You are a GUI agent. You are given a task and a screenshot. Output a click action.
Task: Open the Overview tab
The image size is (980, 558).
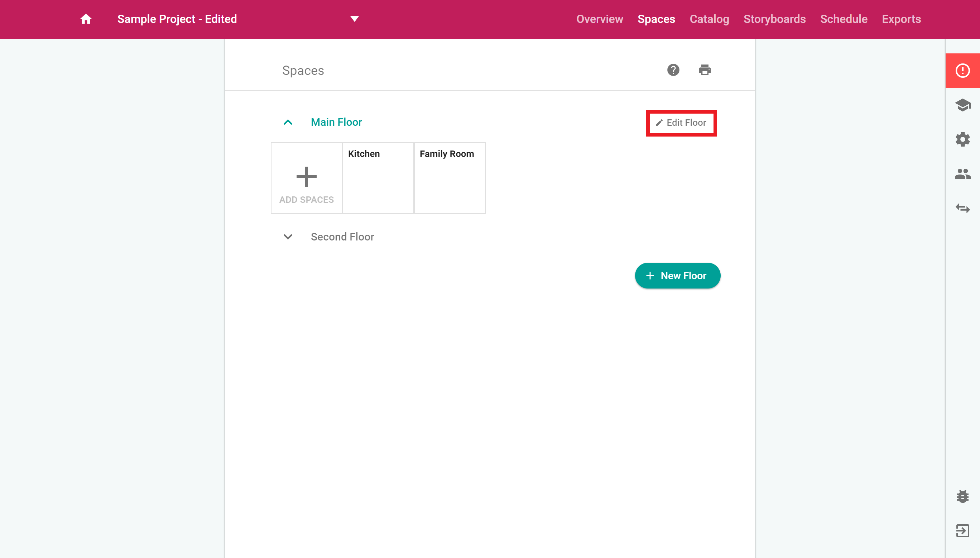(x=600, y=19)
